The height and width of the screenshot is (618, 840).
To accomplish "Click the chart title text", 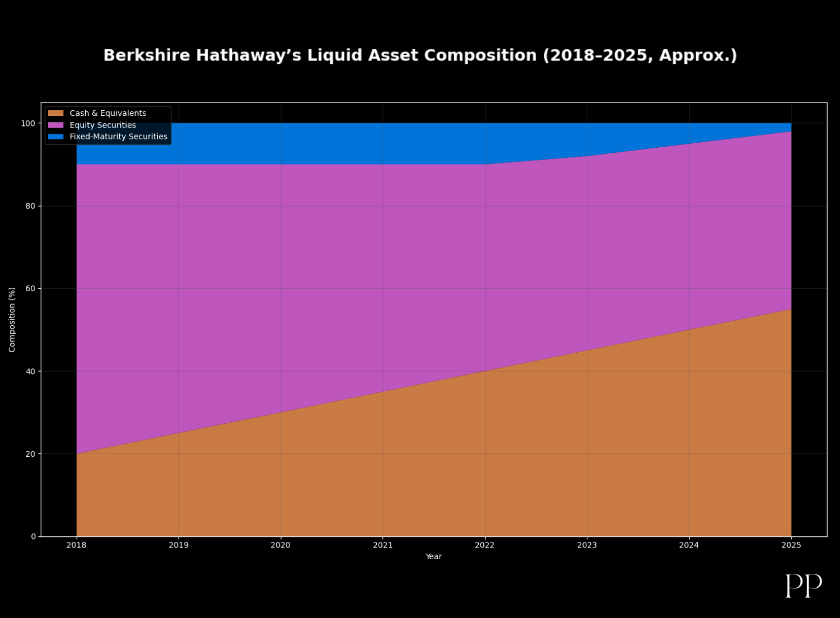I will pos(420,55).
